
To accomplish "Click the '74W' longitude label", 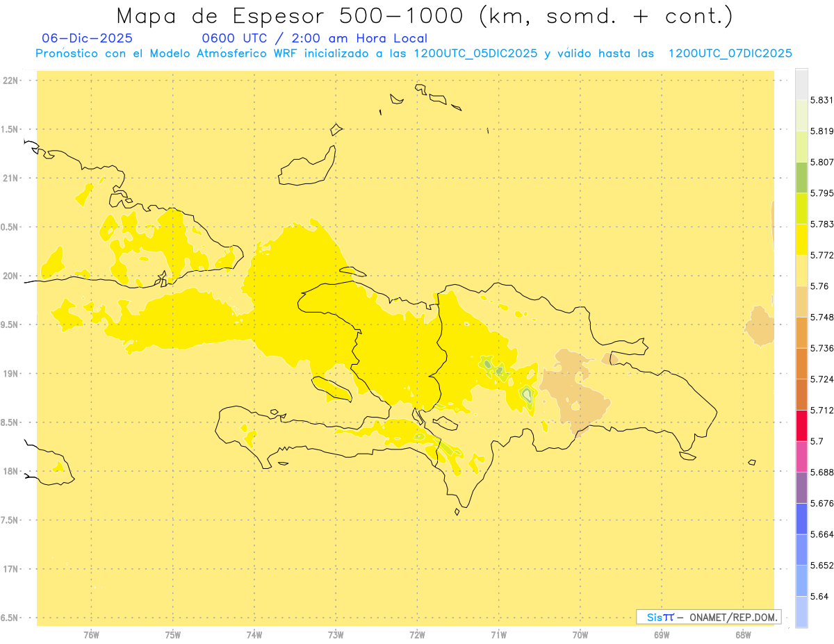I will tap(254, 634).
